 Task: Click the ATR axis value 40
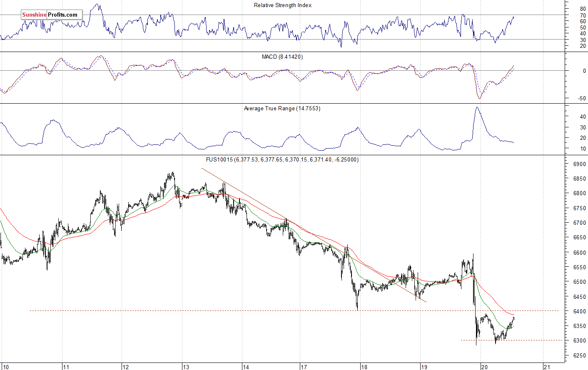[583, 117]
